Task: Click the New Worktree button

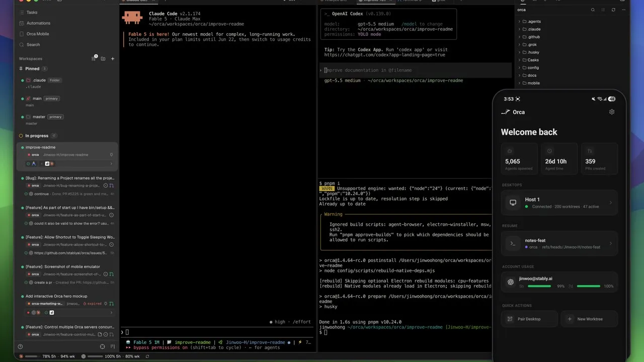Action: tap(589, 319)
